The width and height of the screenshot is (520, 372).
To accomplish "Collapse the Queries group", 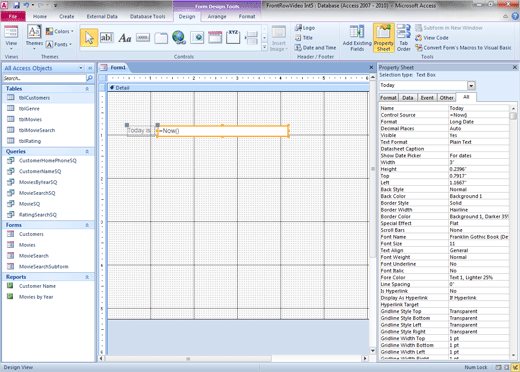I will 87,152.
